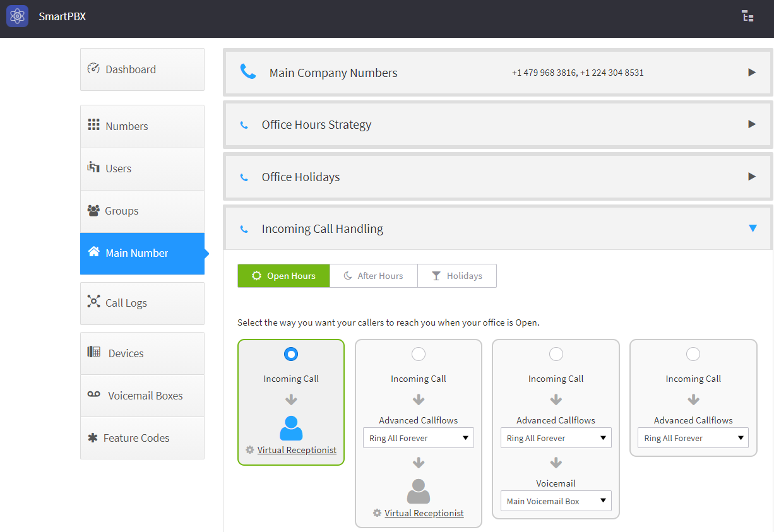Viewport: 774px width, 532px height.
Task: Expand the Office Hours Strategy section arrow
Action: [x=752, y=124]
